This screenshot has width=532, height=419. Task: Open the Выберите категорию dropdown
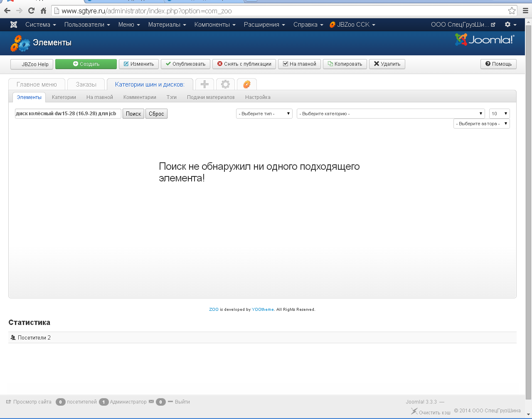[x=391, y=114]
